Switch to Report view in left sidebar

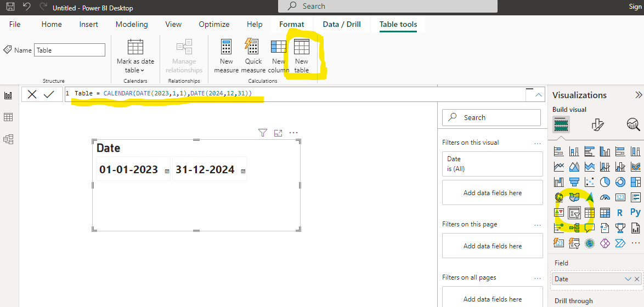pyautogui.click(x=8, y=95)
